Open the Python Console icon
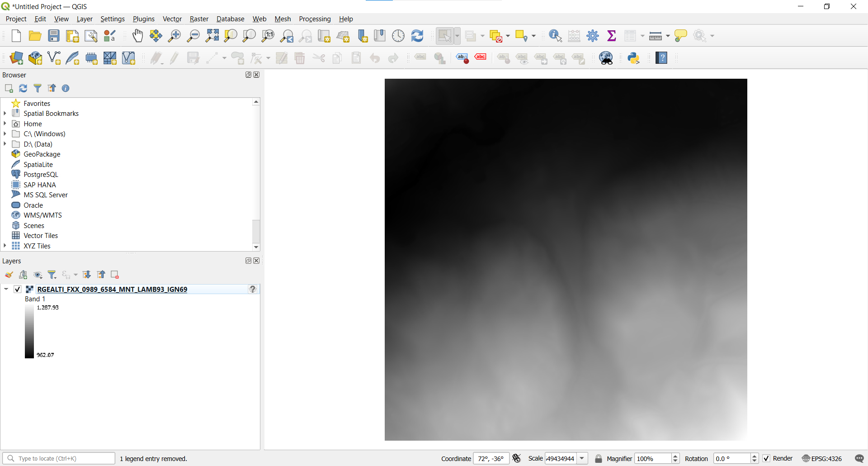This screenshot has width=868, height=466. click(633, 58)
